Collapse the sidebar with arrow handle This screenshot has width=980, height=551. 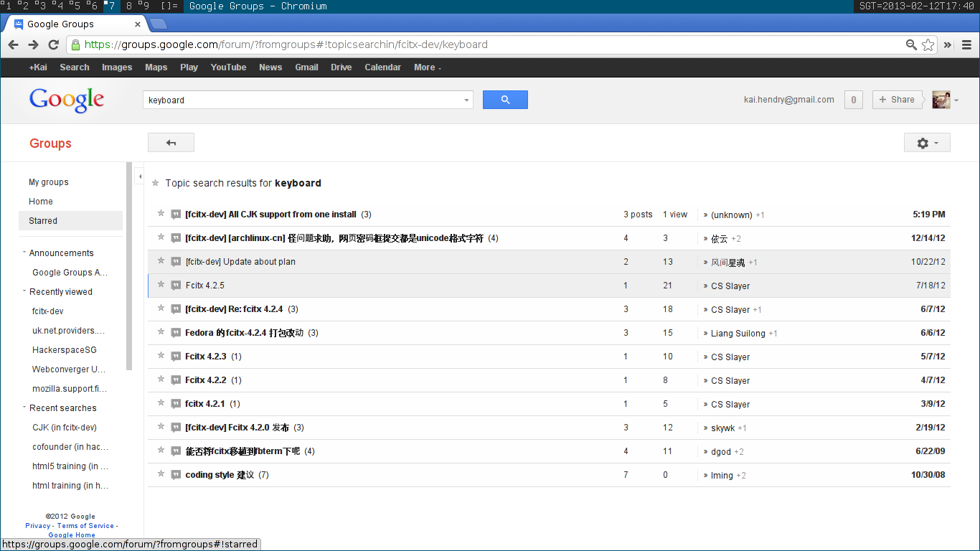[139, 176]
